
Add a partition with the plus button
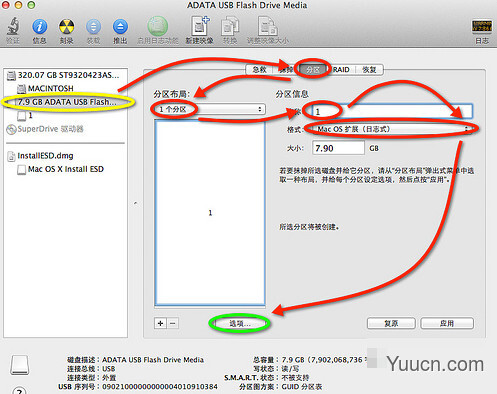point(160,323)
